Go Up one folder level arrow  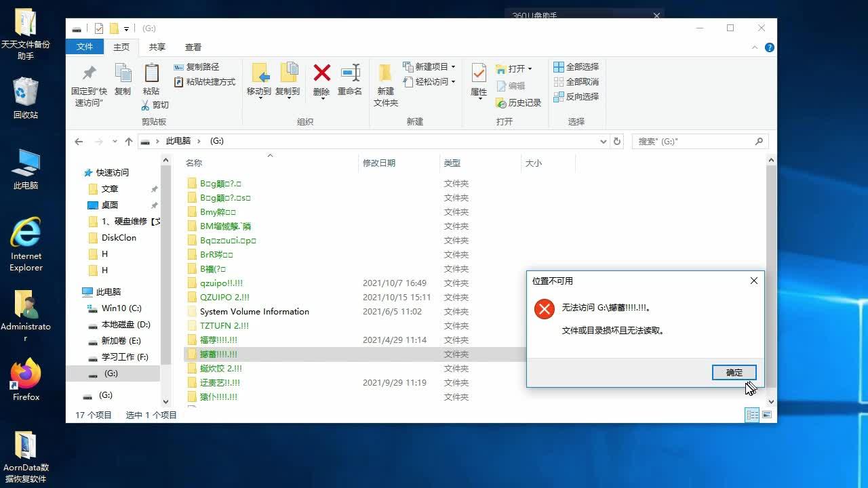coord(129,142)
